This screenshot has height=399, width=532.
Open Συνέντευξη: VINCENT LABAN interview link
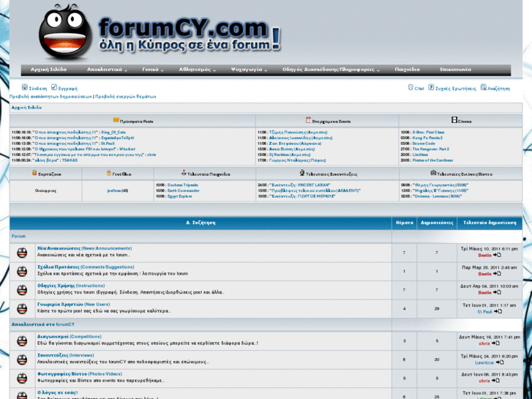click(299, 185)
